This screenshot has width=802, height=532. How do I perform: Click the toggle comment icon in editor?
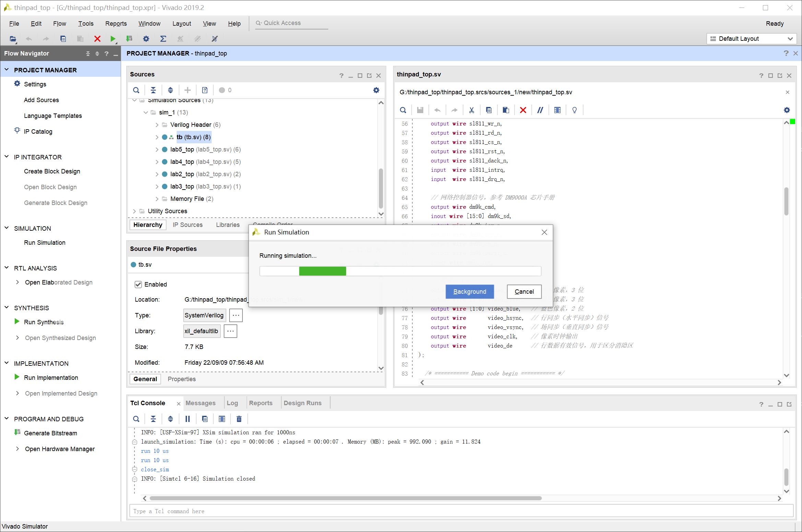tap(540, 110)
